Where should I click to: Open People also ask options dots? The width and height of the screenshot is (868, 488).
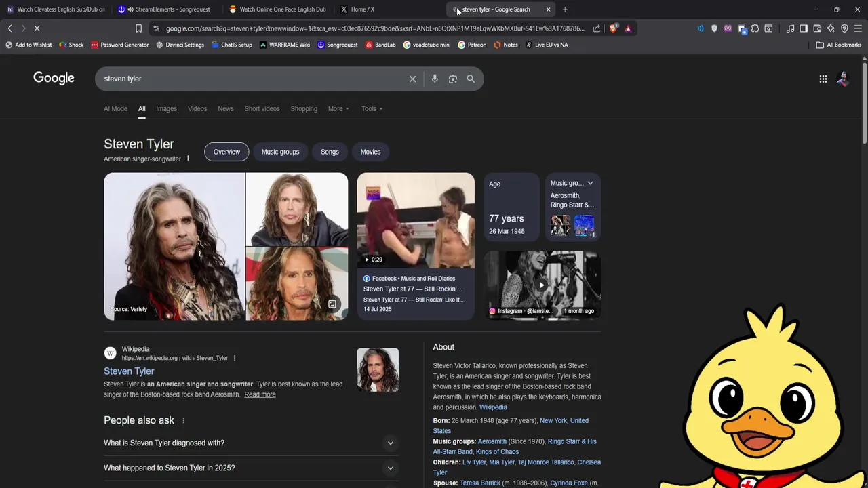point(183,420)
